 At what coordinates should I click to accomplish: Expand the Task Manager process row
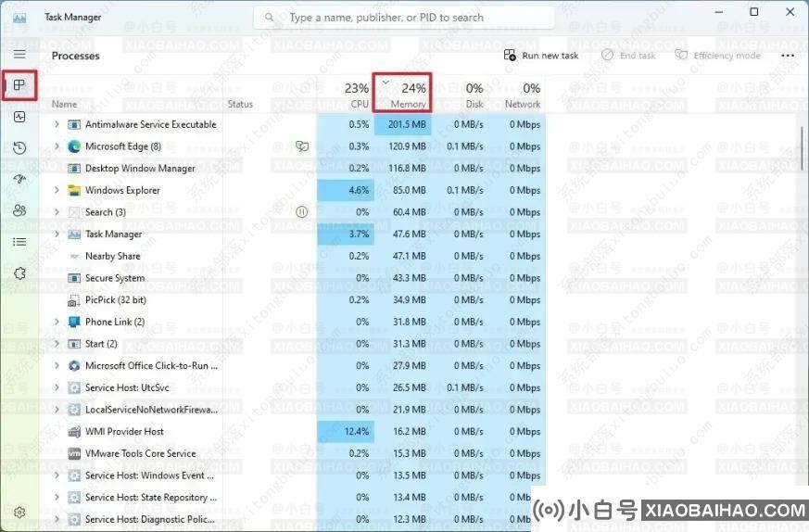click(x=57, y=234)
